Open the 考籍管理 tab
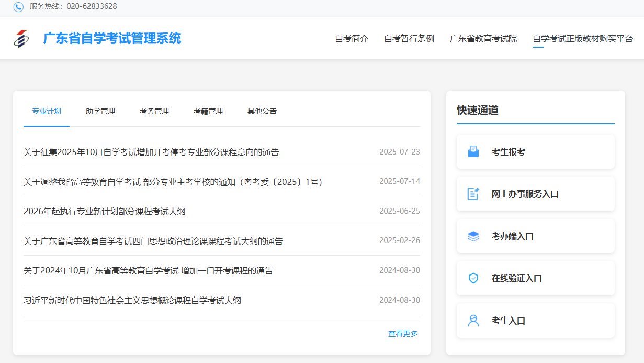The height and width of the screenshot is (363, 644). [208, 111]
